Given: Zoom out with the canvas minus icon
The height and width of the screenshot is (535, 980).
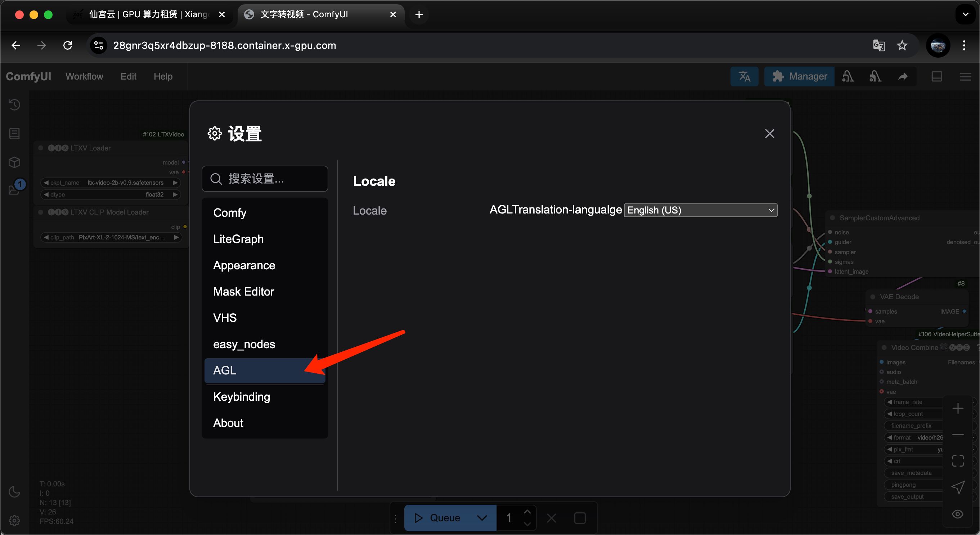Looking at the screenshot, I should pyautogui.click(x=958, y=435).
